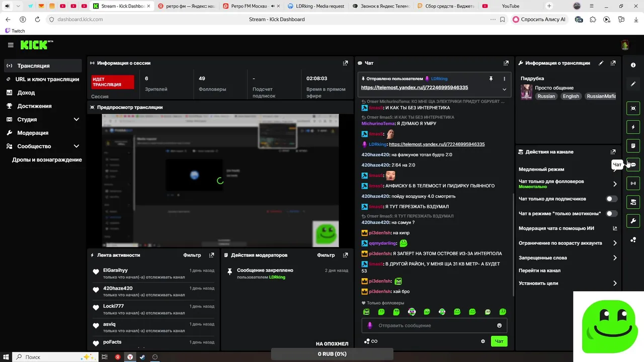The height and width of the screenshot is (362, 644).
Task: Open the followers-only chat options chevron
Action: [x=615, y=184]
